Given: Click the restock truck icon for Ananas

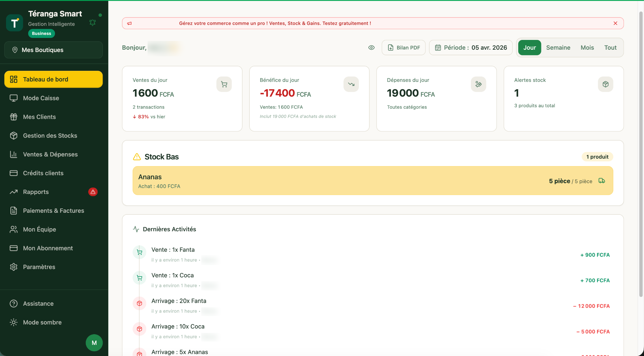Looking at the screenshot, I should click(602, 181).
